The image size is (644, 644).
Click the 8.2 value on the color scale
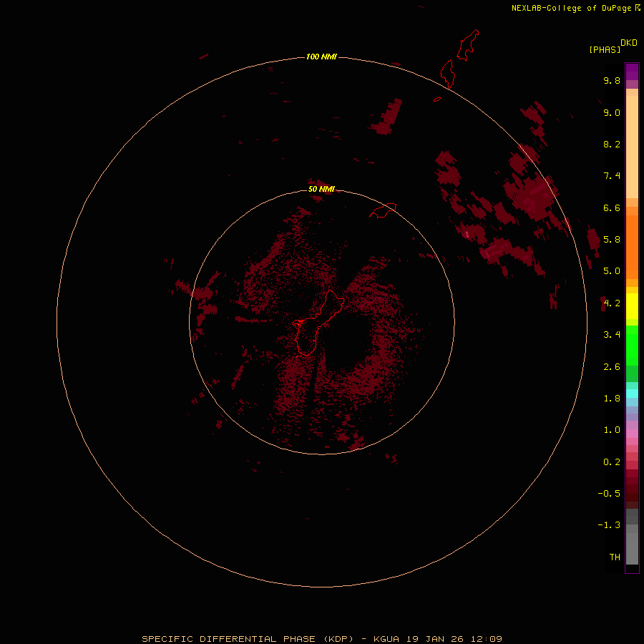point(612,144)
